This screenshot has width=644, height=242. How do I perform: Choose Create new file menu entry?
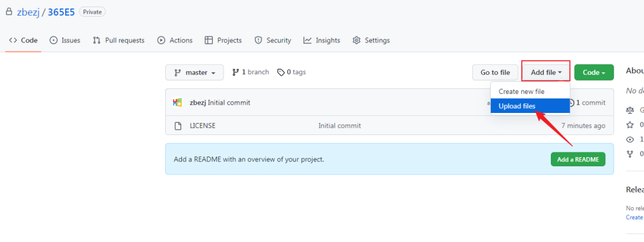click(x=530, y=91)
